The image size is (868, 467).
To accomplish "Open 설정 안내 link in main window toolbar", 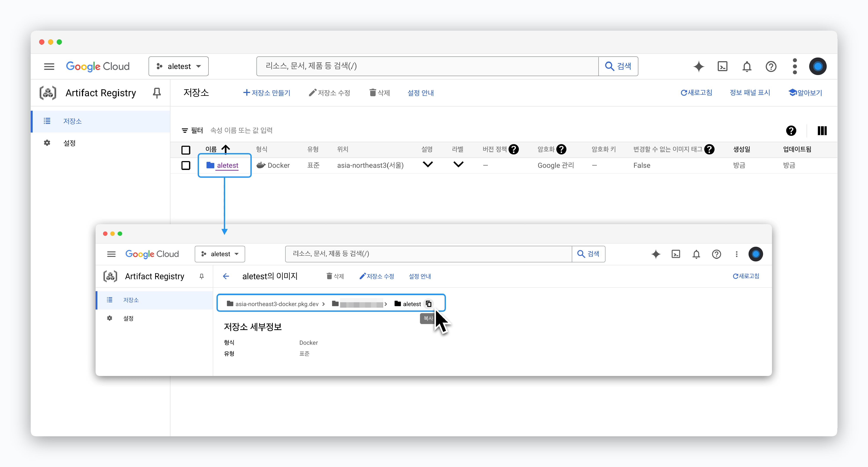I will (x=421, y=93).
